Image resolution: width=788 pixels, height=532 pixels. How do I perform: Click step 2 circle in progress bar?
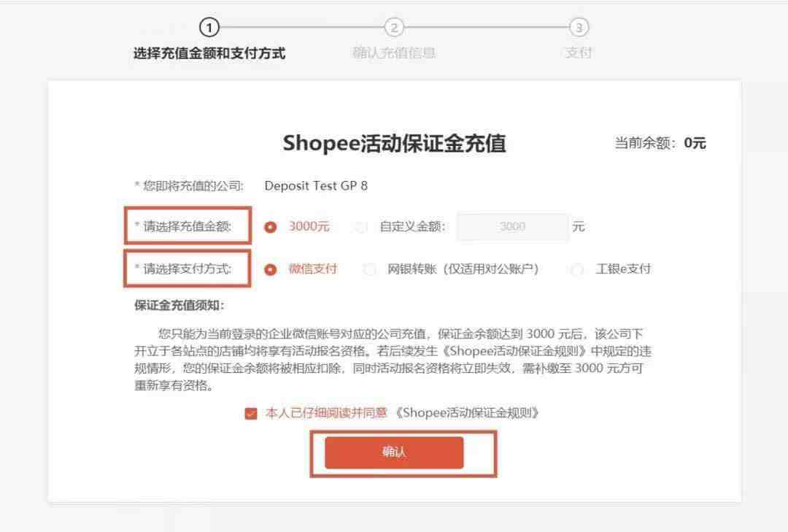click(394, 27)
